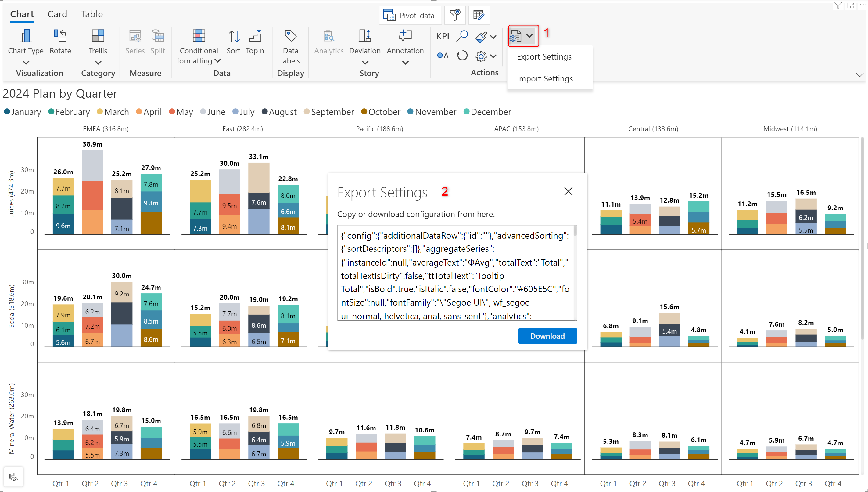Screen dimensions: 868x492
Task: Expand the Deviation dropdown
Action: click(365, 63)
